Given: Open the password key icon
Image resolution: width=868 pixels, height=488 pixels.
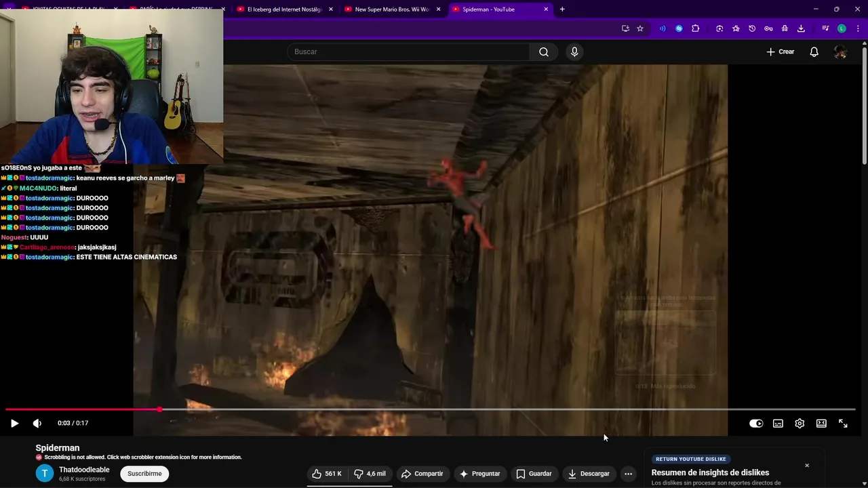Looking at the screenshot, I should point(768,28).
